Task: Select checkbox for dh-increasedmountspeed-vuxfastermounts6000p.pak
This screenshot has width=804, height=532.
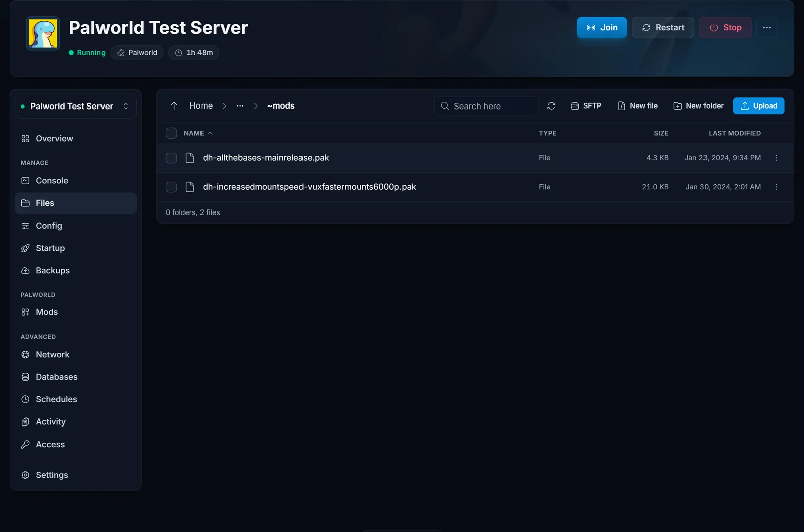Action: [x=171, y=187]
